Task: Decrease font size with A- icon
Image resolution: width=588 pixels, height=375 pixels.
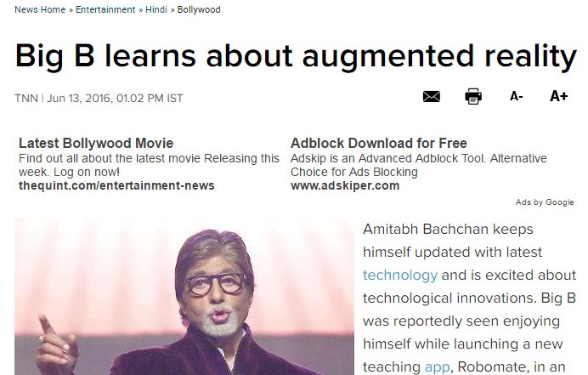Action: click(516, 96)
